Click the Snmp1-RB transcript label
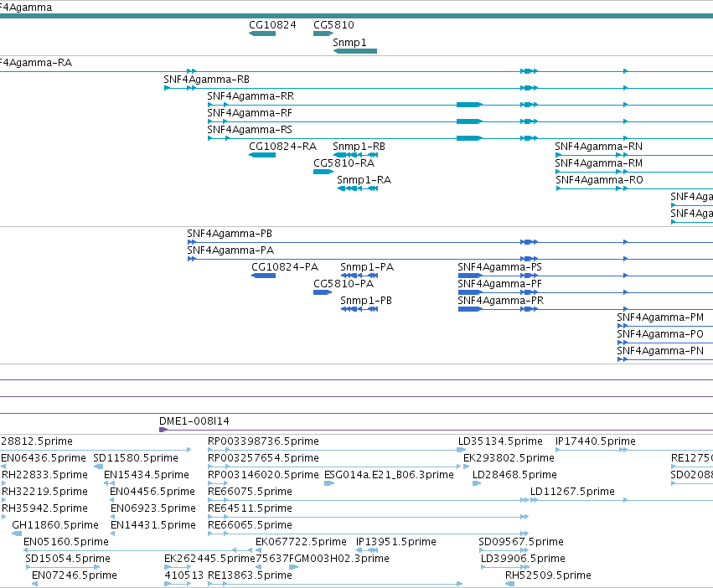Image resolution: width=713 pixels, height=588 pixels. click(359, 147)
